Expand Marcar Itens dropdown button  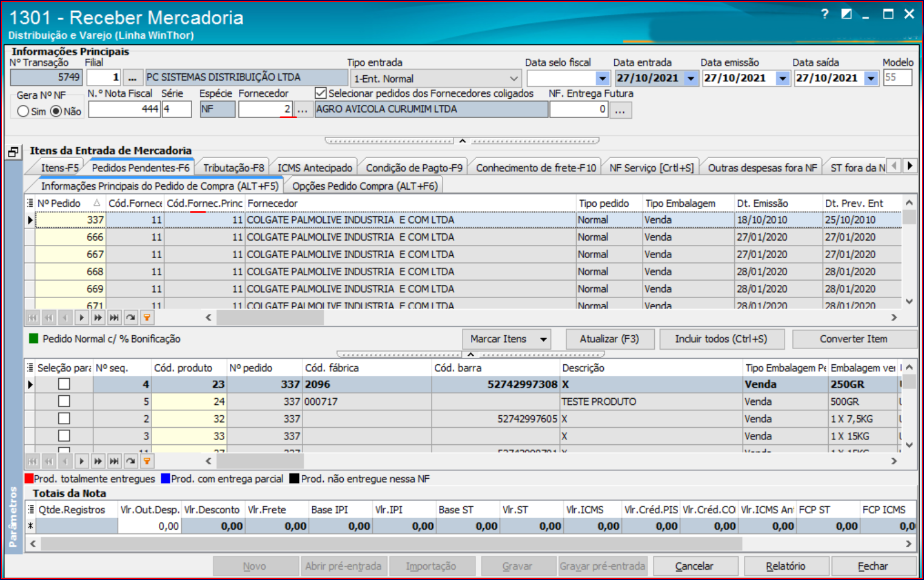click(x=543, y=339)
